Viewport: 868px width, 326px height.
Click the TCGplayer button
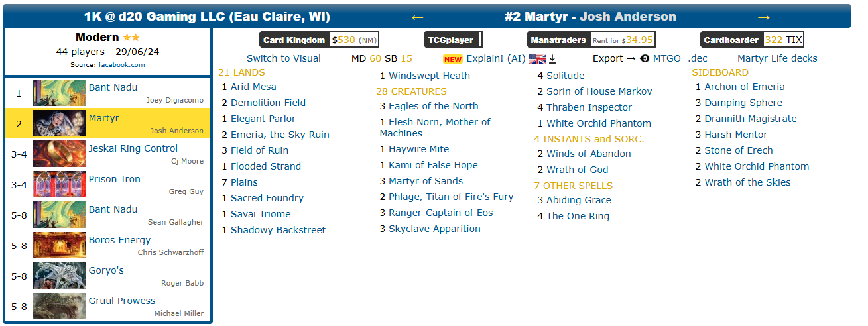453,40
